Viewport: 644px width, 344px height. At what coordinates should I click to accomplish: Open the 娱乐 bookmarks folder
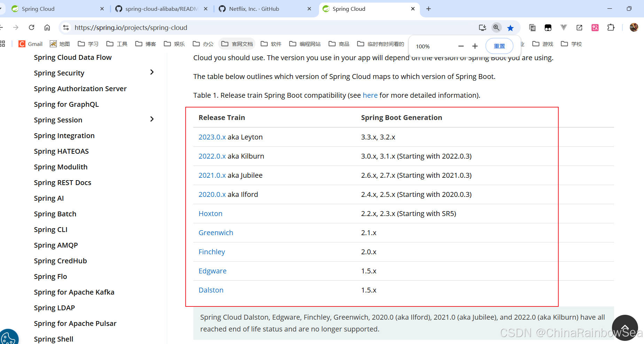pyautogui.click(x=174, y=44)
